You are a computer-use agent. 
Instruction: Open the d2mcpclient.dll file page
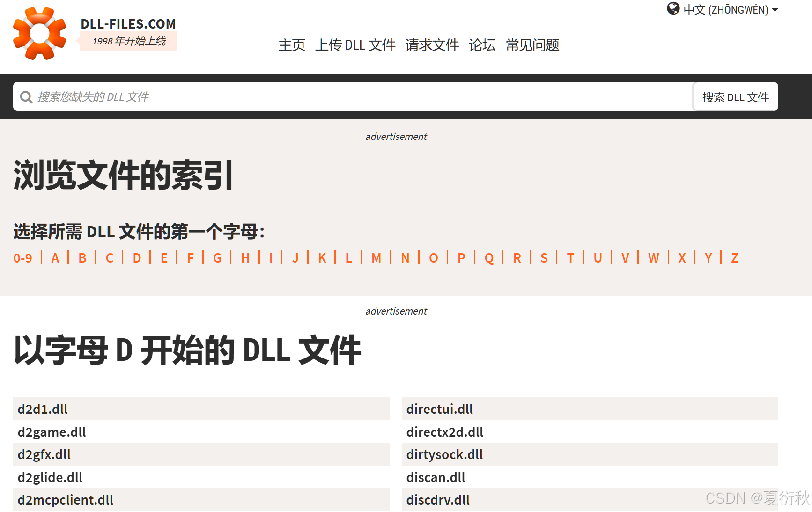pyautogui.click(x=65, y=500)
